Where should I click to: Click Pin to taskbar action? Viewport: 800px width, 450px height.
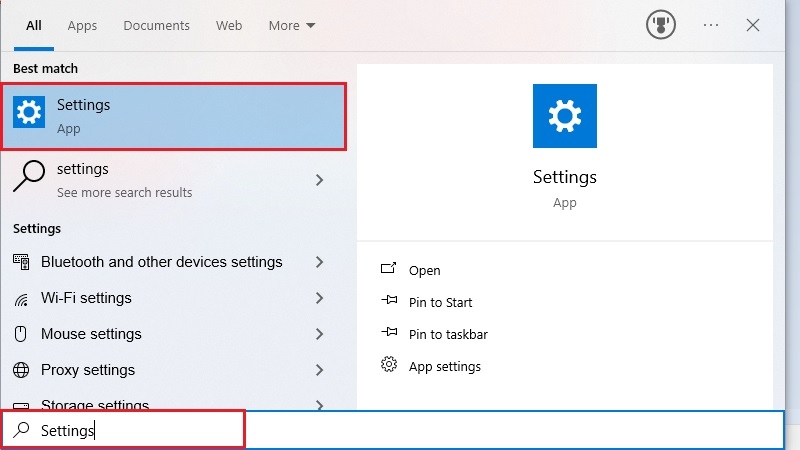[x=448, y=335]
